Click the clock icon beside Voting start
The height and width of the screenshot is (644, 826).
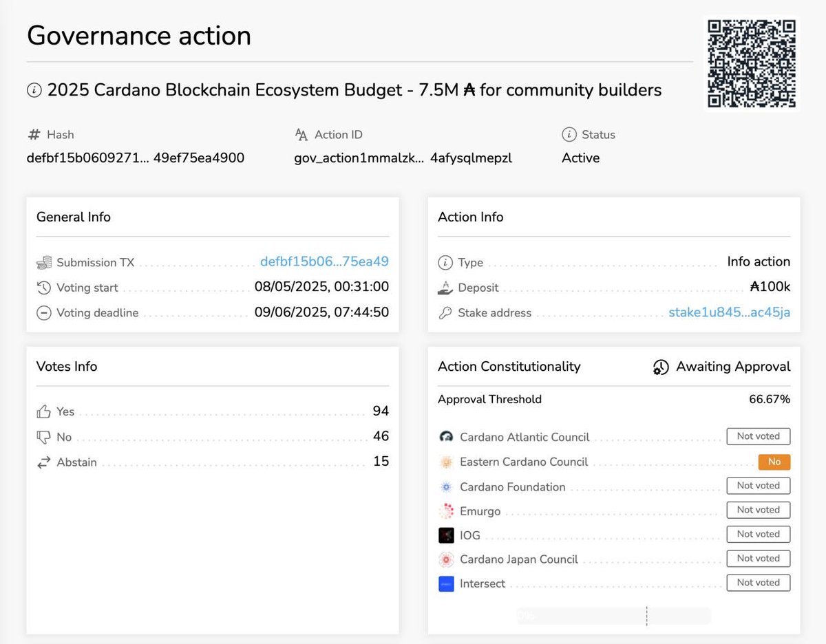pyautogui.click(x=44, y=288)
